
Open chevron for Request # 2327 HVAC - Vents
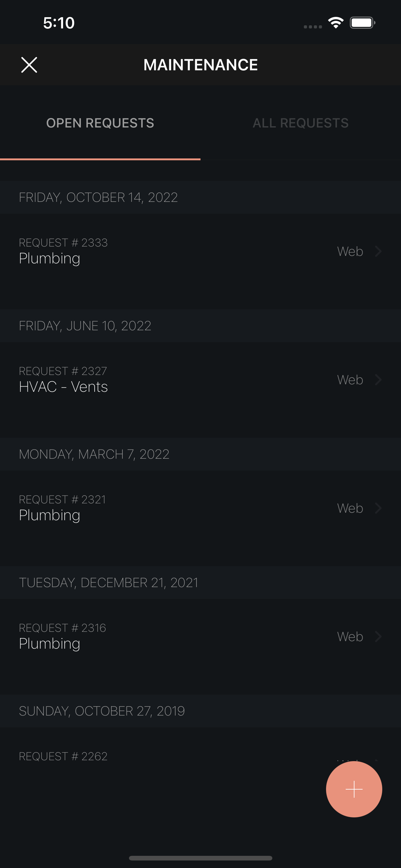pyautogui.click(x=378, y=380)
